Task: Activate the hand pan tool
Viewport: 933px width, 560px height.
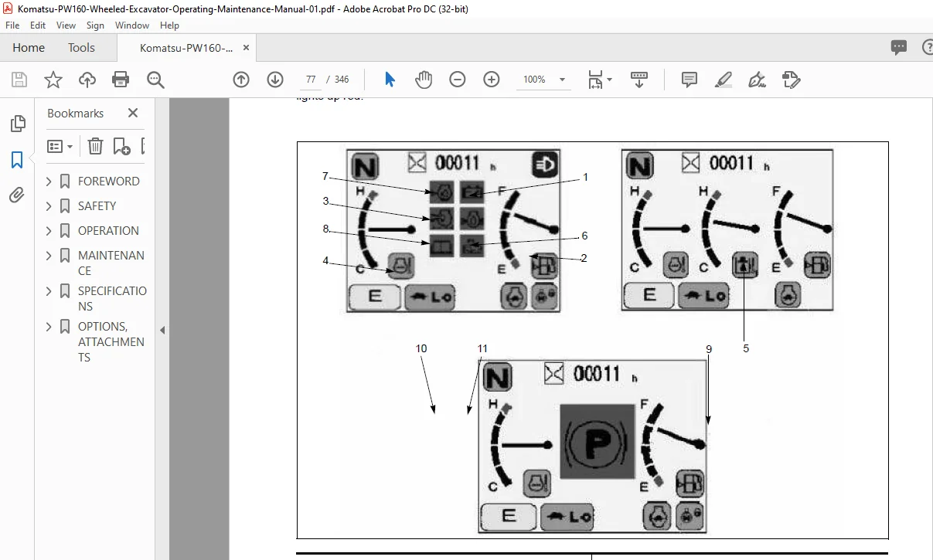Action: pos(424,80)
